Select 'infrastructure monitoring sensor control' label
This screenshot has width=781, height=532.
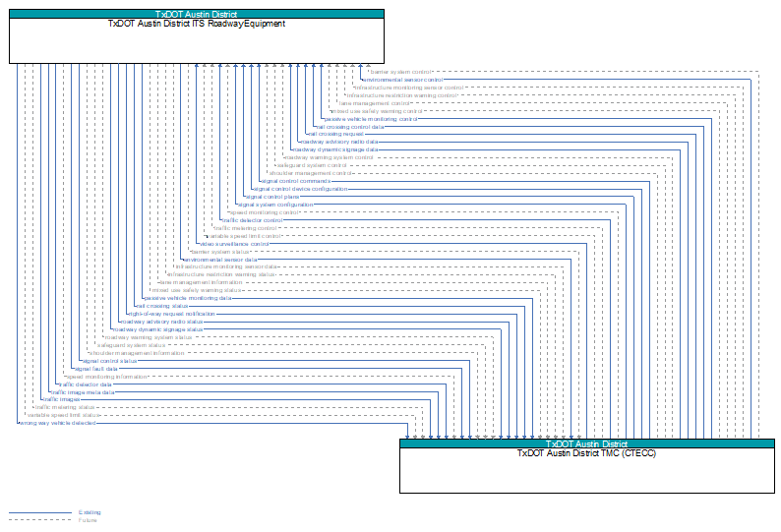(409, 88)
